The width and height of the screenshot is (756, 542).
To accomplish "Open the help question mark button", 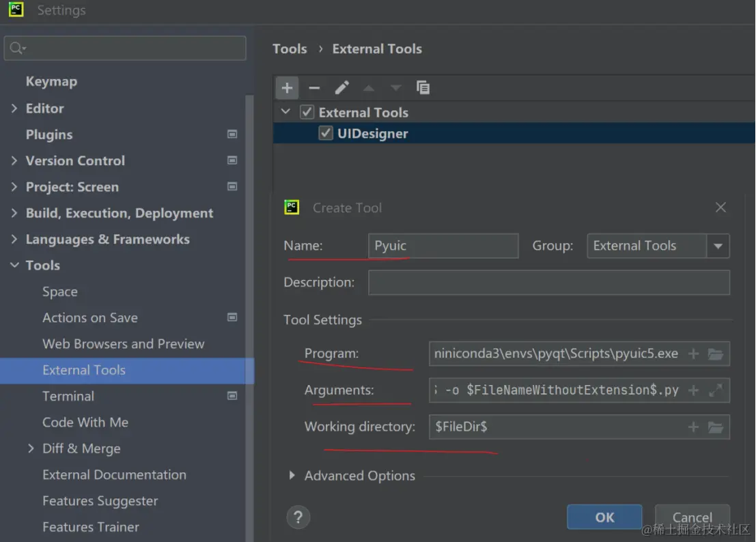I will pos(298,517).
